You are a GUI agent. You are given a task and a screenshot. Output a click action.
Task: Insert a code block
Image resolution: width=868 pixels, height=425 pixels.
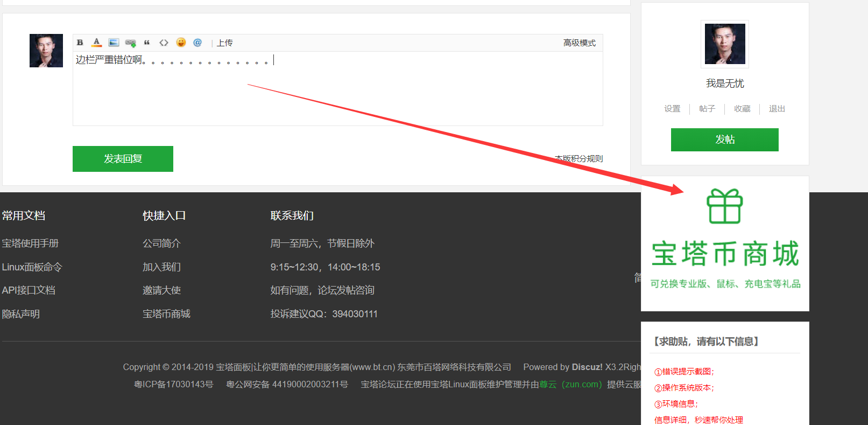[164, 43]
